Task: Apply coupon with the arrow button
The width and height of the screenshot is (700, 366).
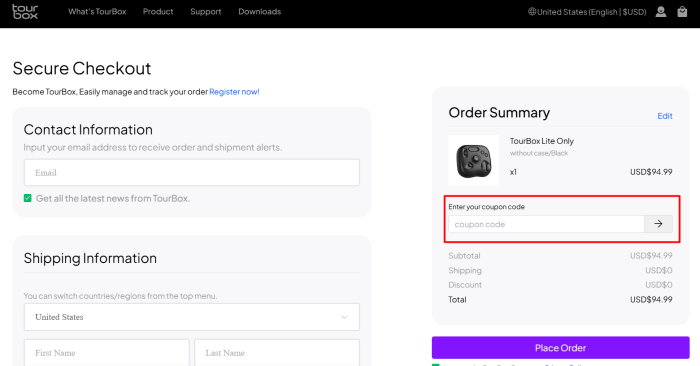Action: click(x=658, y=224)
